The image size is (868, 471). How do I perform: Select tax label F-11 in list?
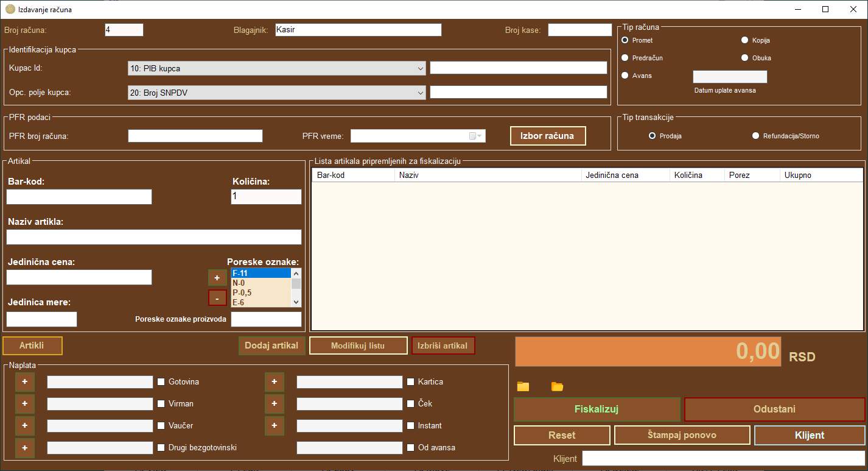click(x=261, y=273)
